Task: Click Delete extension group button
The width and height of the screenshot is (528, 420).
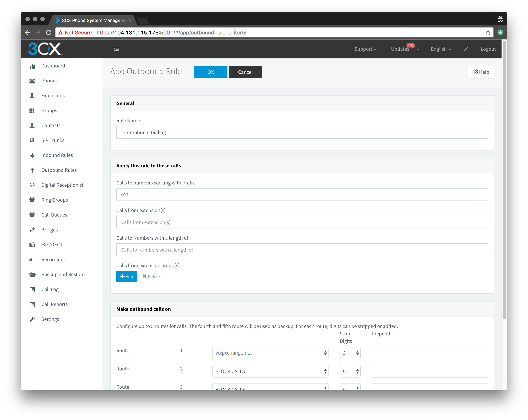Action: (151, 277)
